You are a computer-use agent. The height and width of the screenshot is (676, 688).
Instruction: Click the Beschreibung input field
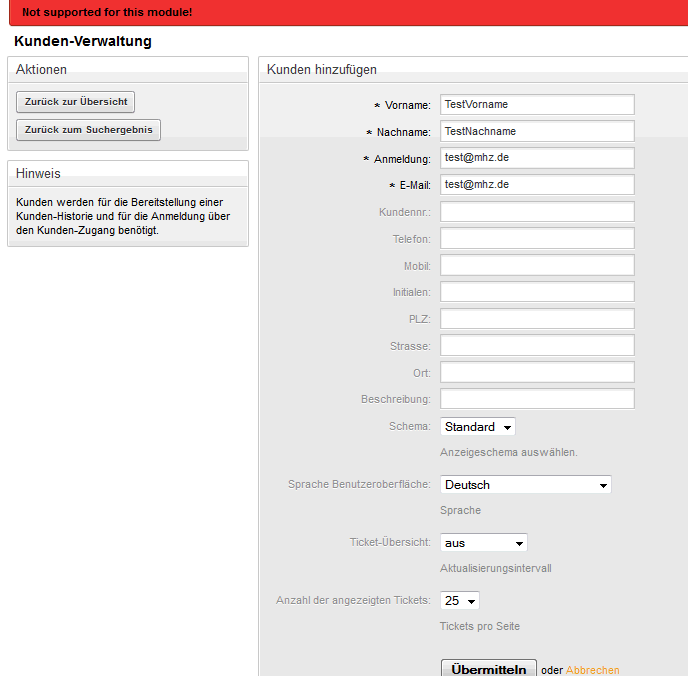[x=537, y=399]
